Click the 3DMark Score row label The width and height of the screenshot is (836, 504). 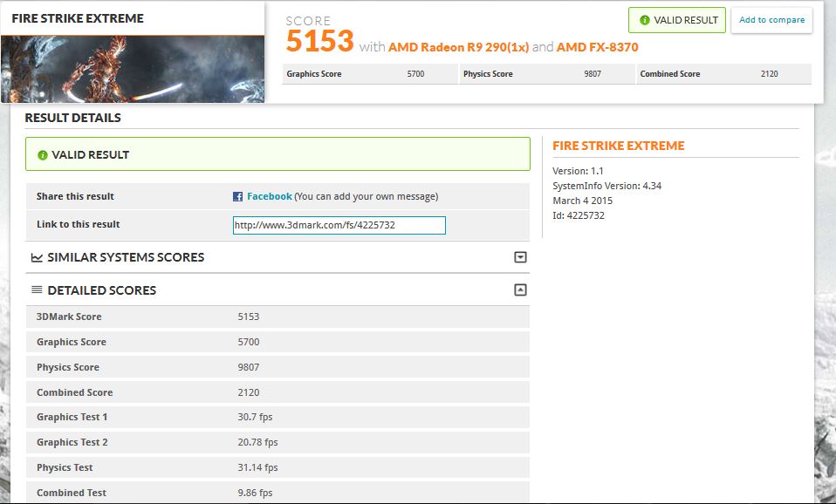[x=69, y=317]
